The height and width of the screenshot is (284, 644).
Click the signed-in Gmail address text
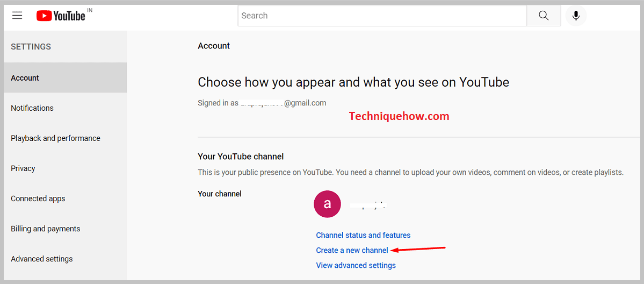coord(283,103)
